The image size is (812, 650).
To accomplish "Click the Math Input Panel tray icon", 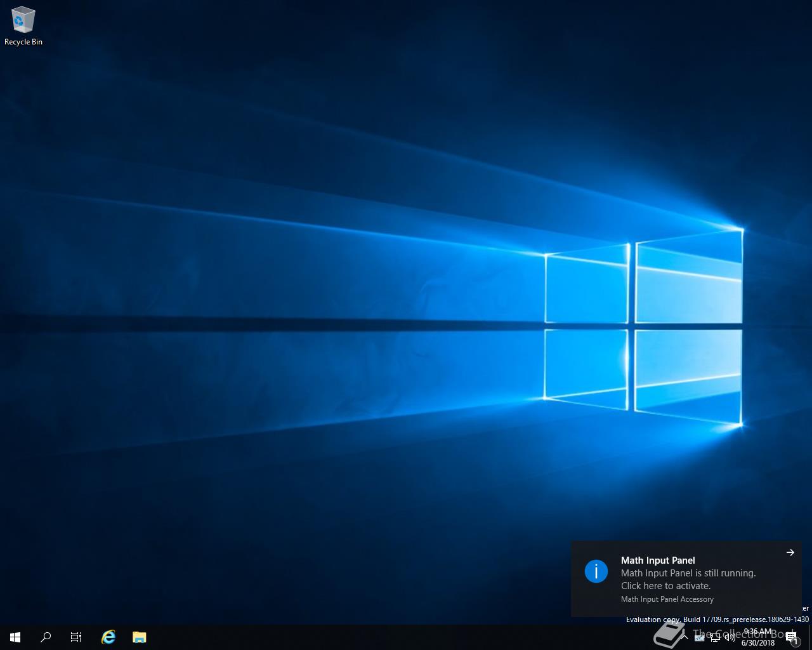I will coord(699,637).
